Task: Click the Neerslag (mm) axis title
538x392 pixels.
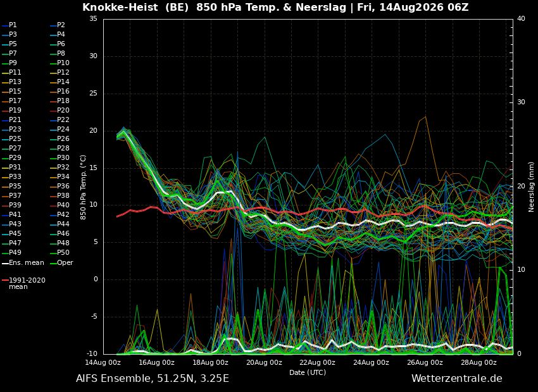Action: [x=532, y=187]
